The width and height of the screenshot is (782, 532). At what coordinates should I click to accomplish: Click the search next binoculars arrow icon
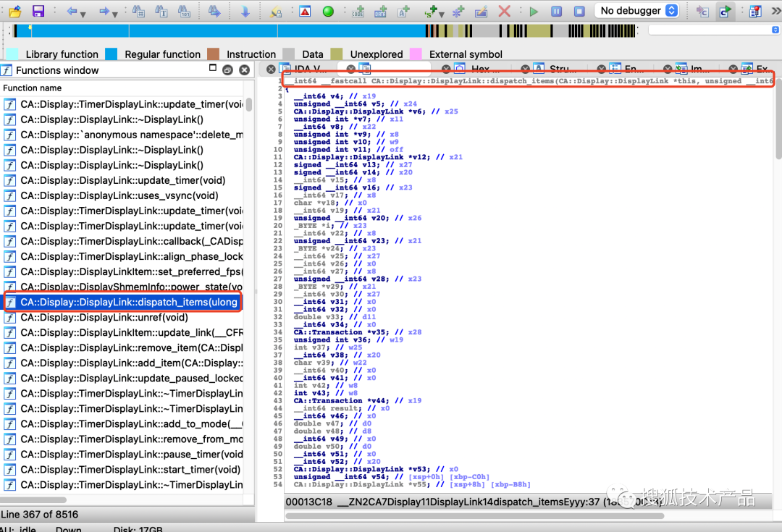click(214, 11)
